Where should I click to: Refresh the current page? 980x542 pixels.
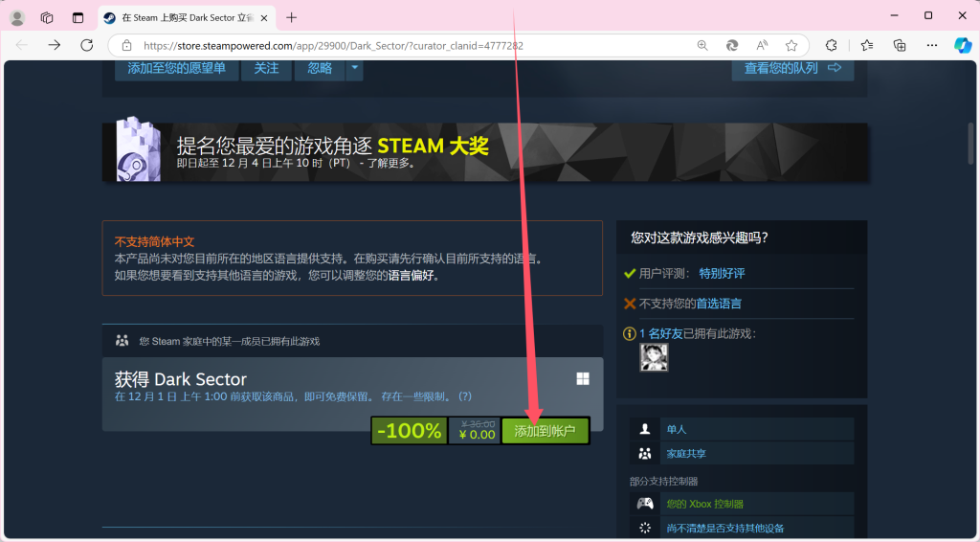(87, 45)
